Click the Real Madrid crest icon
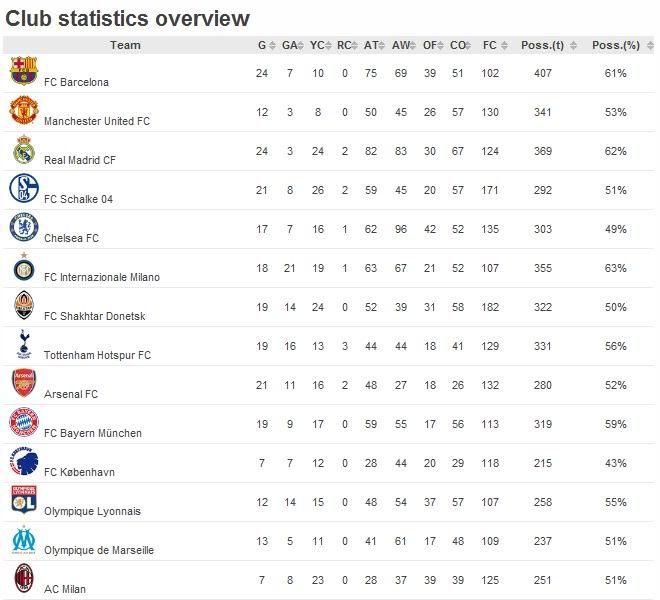Image resolution: width=660 pixels, height=600 pixels. (x=23, y=149)
